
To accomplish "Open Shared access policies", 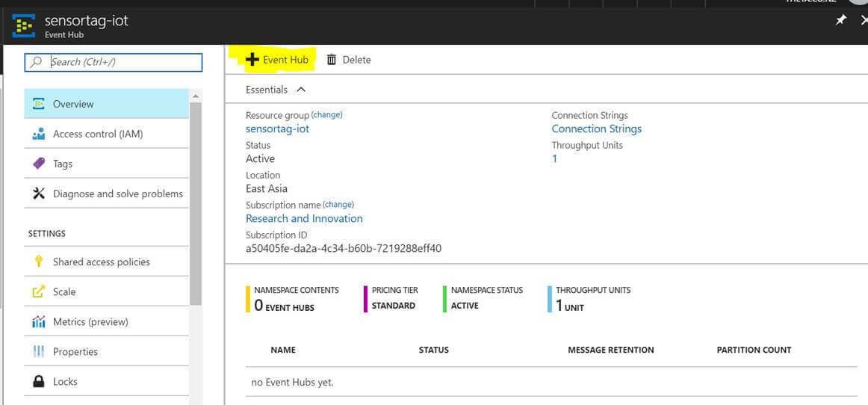I will pyautogui.click(x=106, y=262).
